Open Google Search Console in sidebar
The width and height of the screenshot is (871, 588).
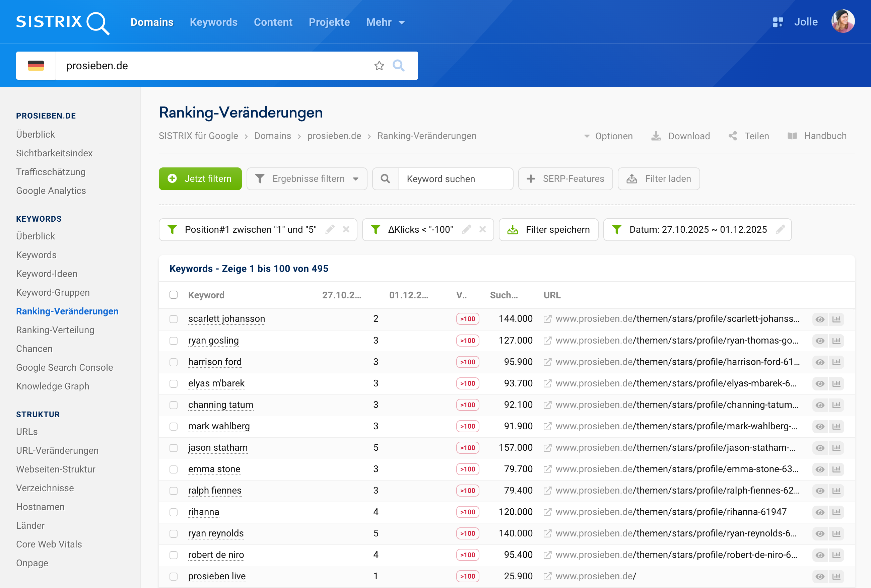tap(64, 367)
